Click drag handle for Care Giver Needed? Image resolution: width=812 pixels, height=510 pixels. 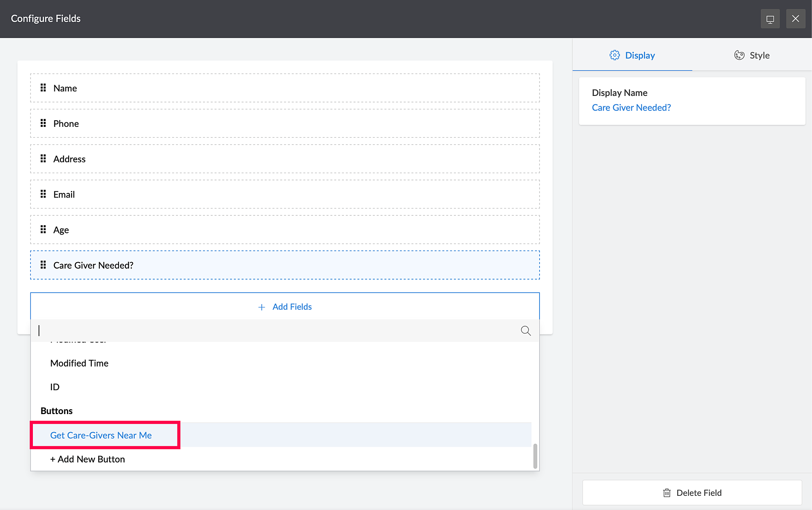[43, 265]
